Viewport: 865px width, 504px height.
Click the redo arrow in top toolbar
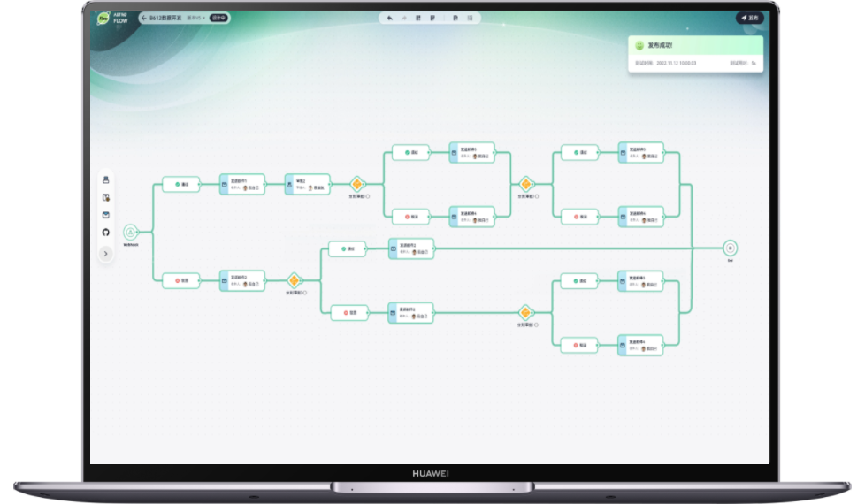point(404,18)
